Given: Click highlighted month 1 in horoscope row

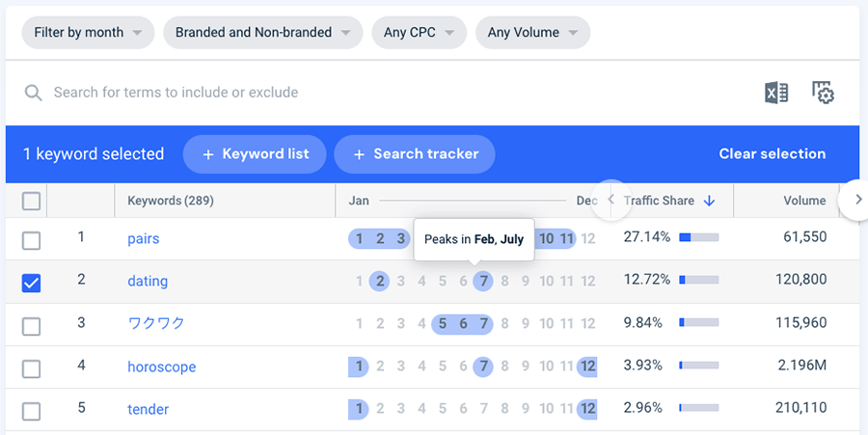Looking at the screenshot, I should click(359, 367).
